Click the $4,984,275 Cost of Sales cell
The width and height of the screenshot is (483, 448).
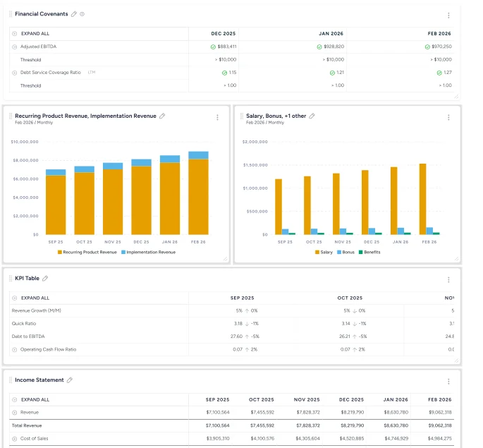(x=440, y=439)
